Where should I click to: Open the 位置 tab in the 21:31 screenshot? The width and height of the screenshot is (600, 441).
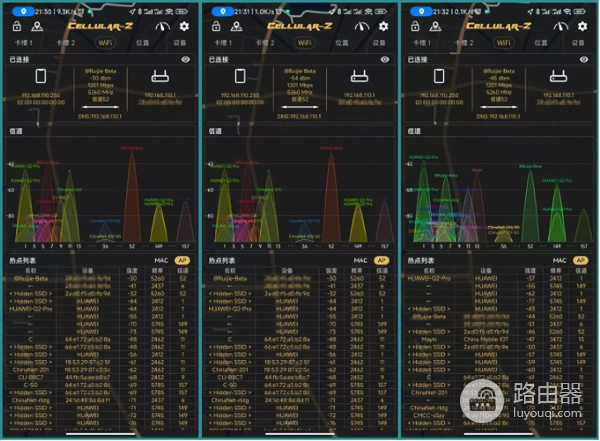342,42
